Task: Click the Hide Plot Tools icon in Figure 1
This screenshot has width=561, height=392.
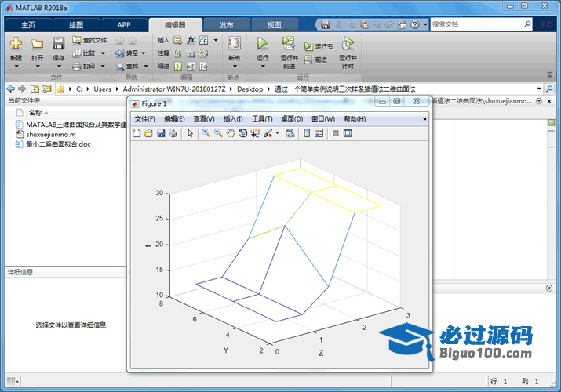Action: point(336,133)
